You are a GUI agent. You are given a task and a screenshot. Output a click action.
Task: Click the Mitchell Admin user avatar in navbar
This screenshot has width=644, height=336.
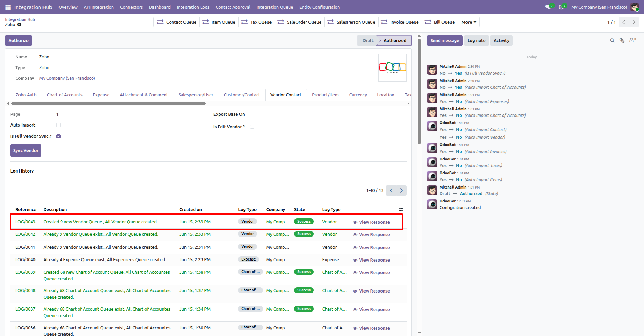635,7
